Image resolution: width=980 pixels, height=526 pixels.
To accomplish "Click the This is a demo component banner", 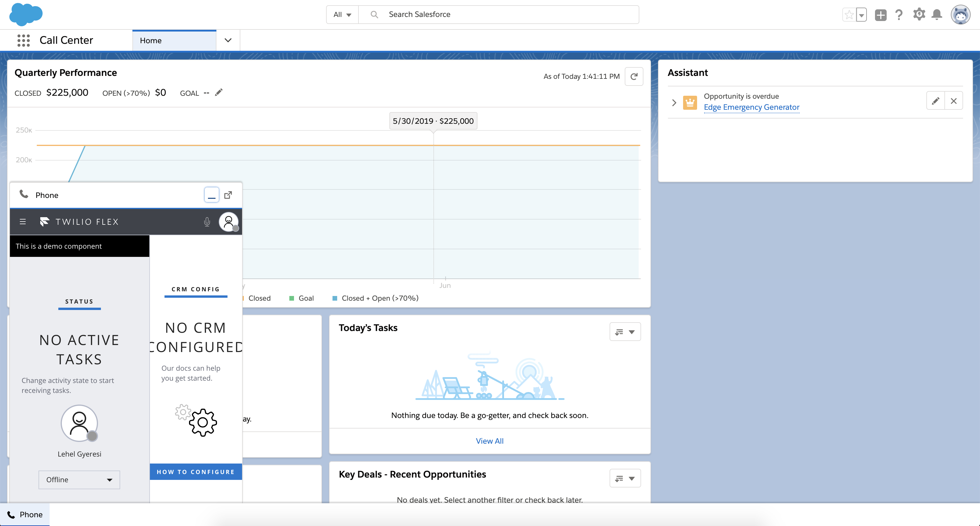I will (x=80, y=246).
